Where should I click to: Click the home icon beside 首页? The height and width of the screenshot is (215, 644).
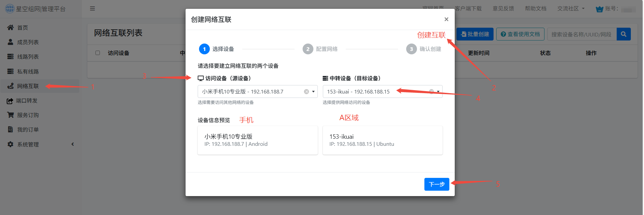(x=10, y=27)
